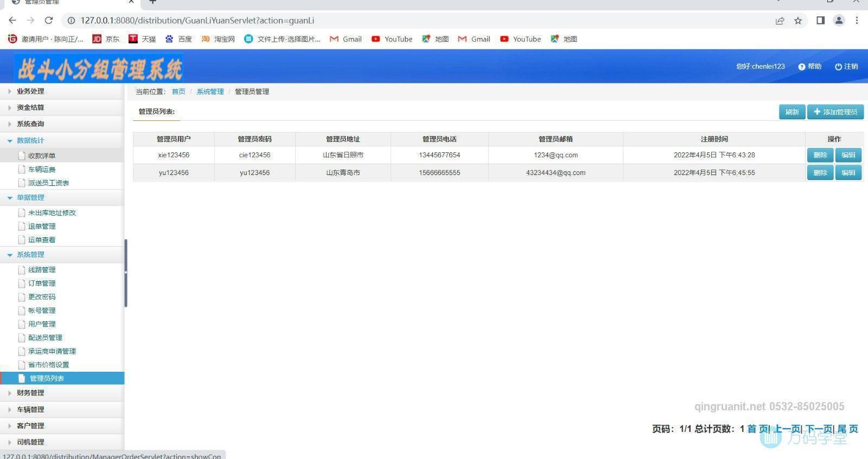Click the 尾页 pagination link
Image resolution: width=868 pixels, height=459 pixels.
848,429
